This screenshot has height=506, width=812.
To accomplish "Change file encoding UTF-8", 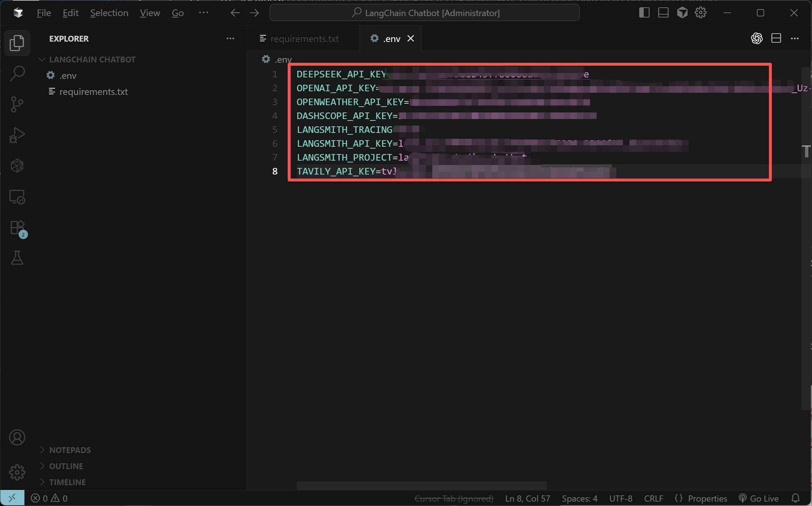I will [621, 498].
